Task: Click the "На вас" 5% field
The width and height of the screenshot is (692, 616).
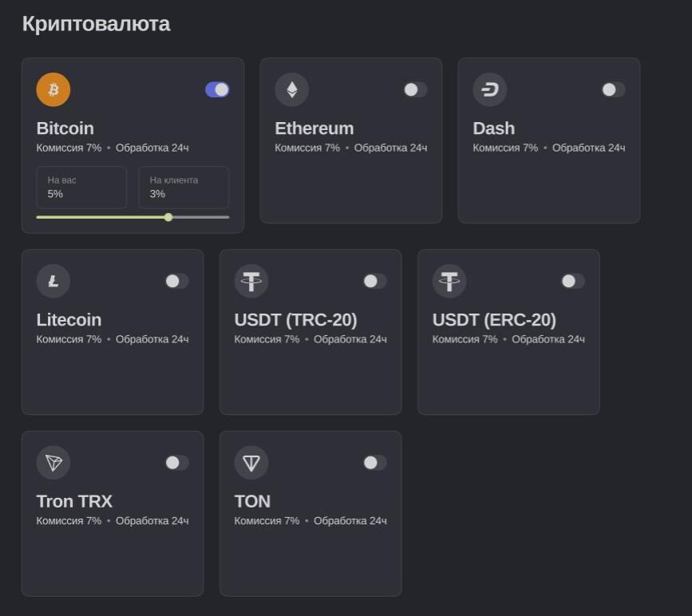Action: pos(81,188)
